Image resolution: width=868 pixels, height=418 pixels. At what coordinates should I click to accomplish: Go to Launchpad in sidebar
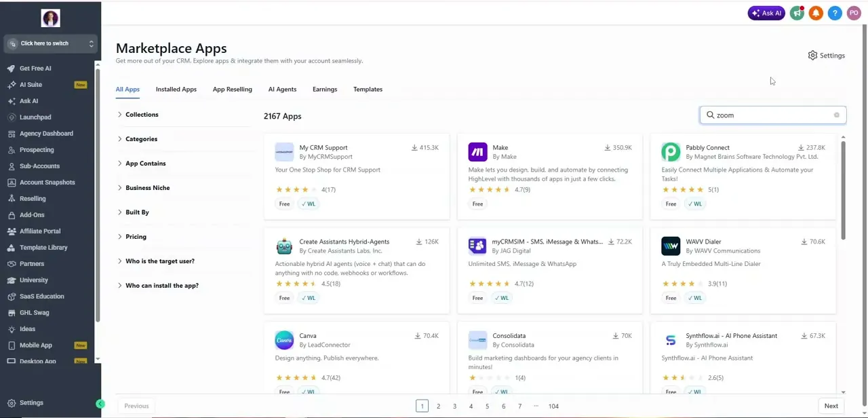point(35,117)
